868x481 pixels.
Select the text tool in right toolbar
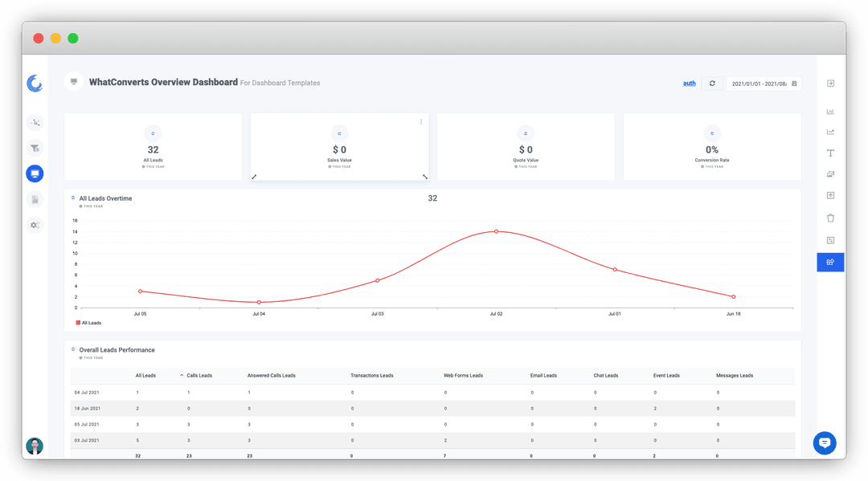coord(830,153)
